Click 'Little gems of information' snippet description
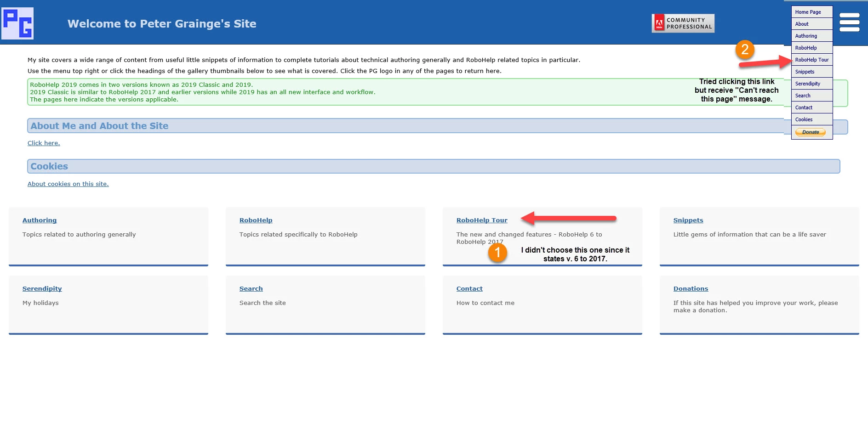The width and height of the screenshot is (868, 434). point(750,234)
